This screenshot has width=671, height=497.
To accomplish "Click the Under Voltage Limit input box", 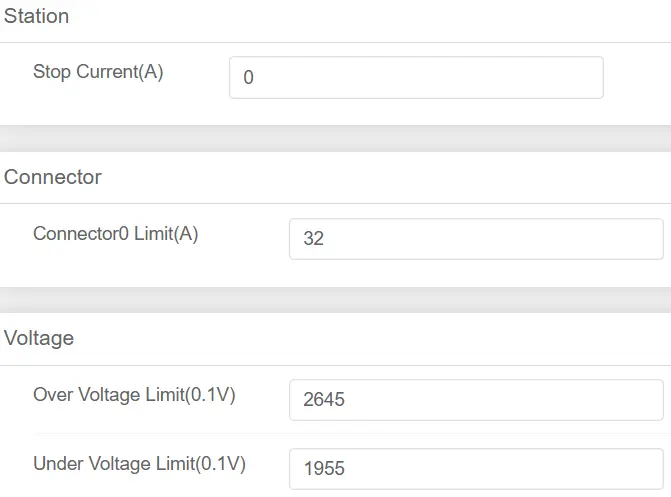I will point(476,468).
